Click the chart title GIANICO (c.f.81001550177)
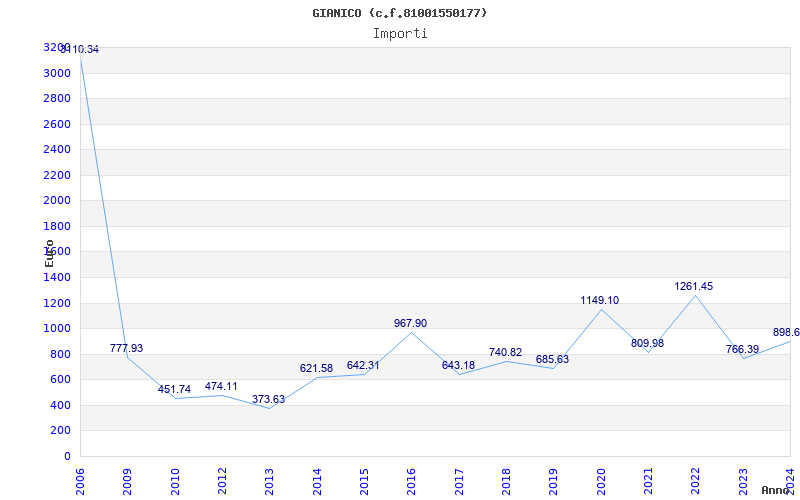800x500 pixels. [399, 13]
